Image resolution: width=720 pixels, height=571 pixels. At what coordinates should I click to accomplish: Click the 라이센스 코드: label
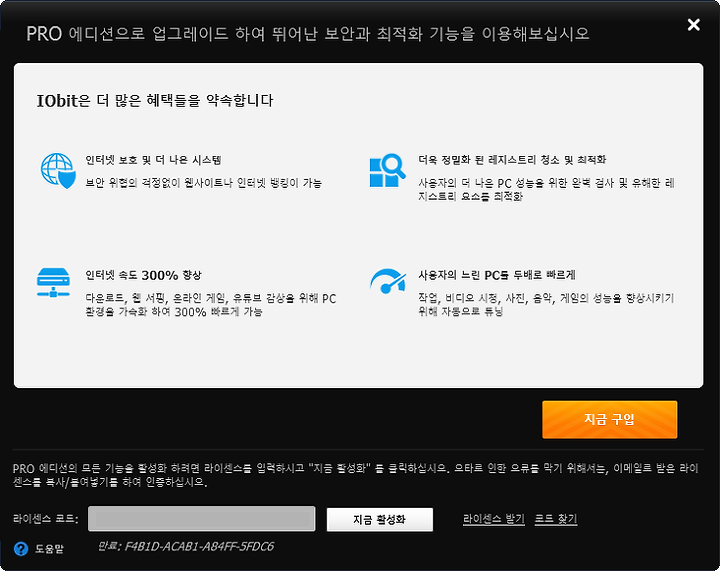[45, 519]
